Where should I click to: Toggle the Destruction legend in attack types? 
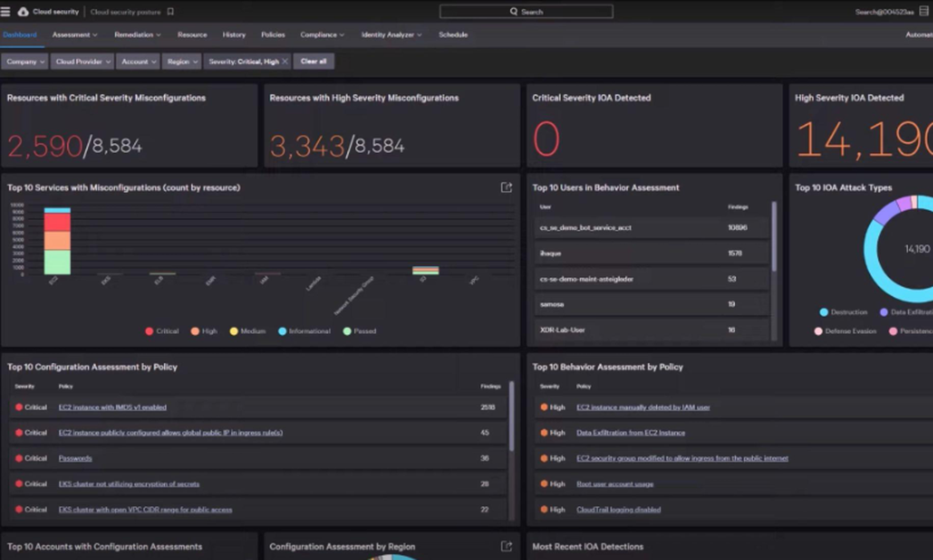pyautogui.click(x=843, y=312)
